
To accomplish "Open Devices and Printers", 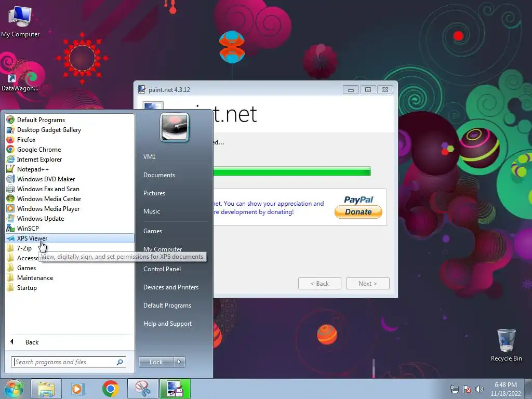I will 170,287.
